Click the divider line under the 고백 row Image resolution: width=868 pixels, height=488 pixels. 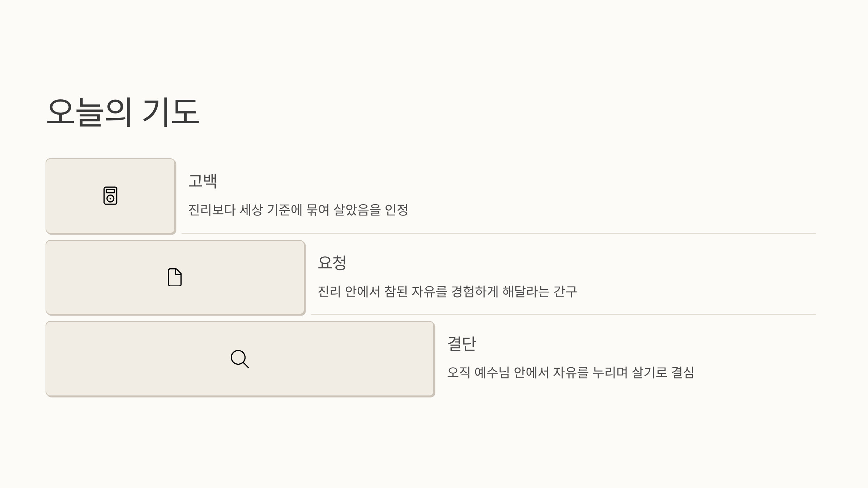pyautogui.click(x=498, y=234)
